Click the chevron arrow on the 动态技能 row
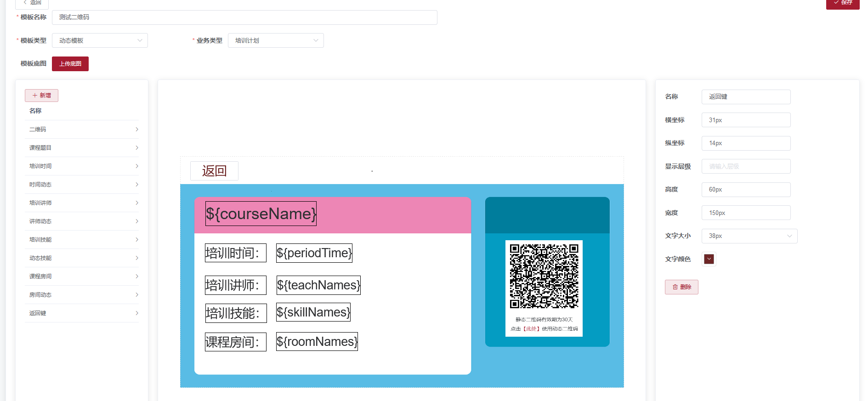This screenshot has height=401, width=868. pyautogui.click(x=137, y=258)
